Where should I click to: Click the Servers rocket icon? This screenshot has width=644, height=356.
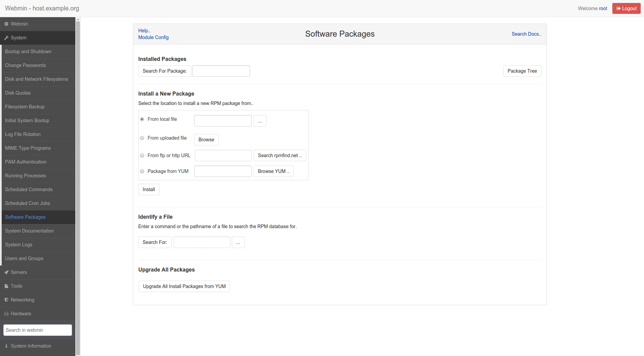6,272
